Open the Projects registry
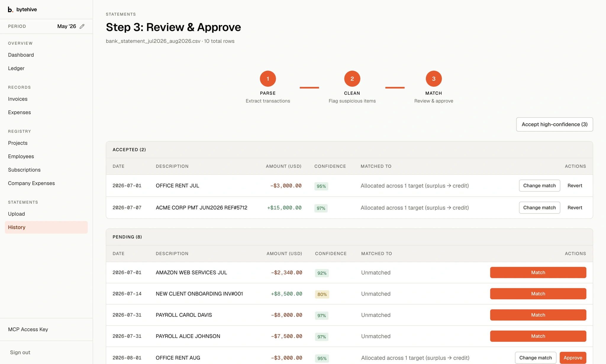 pos(18,143)
